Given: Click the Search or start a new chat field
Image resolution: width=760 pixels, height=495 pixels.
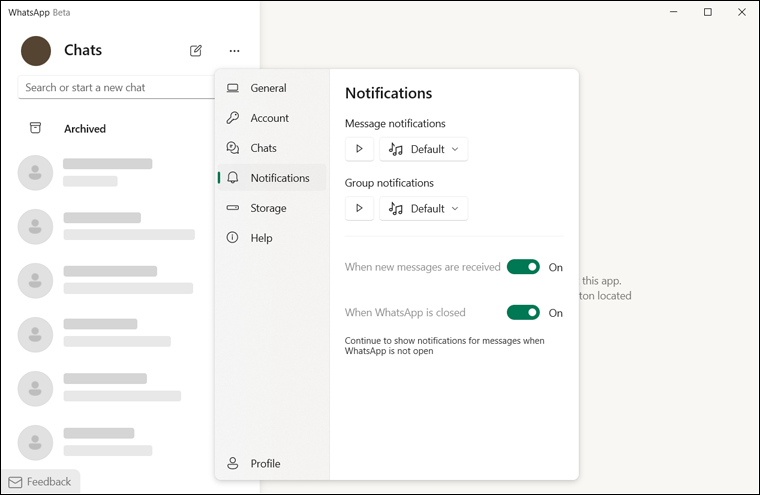Looking at the screenshot, I should click(x=116, y=88).
